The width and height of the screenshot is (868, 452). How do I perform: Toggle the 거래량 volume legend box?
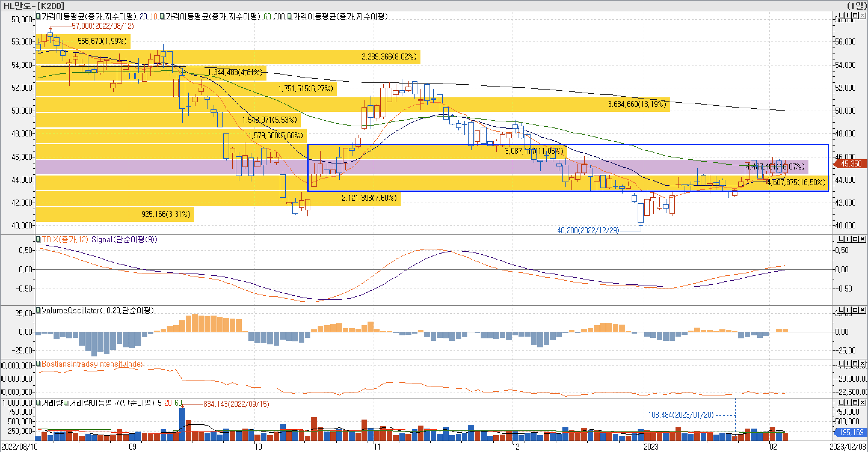38,403
